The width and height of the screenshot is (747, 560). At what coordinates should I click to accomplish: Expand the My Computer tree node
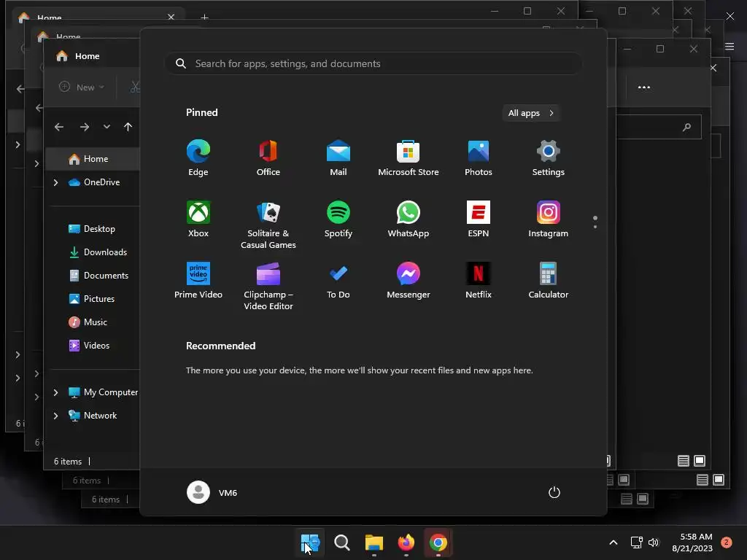[55, 392]
